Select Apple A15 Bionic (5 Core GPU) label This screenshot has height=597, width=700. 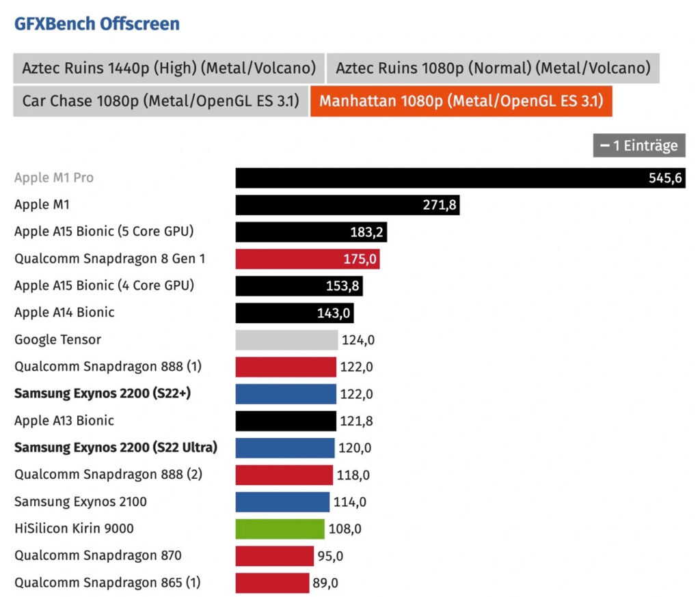(x=104, y=231)
